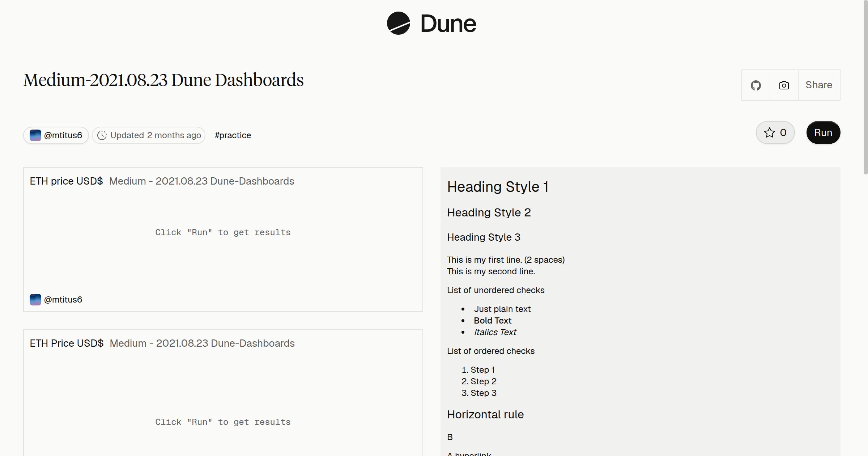Click the Dune logo icon
868x456 pixels.
click(x=398, y=23)
